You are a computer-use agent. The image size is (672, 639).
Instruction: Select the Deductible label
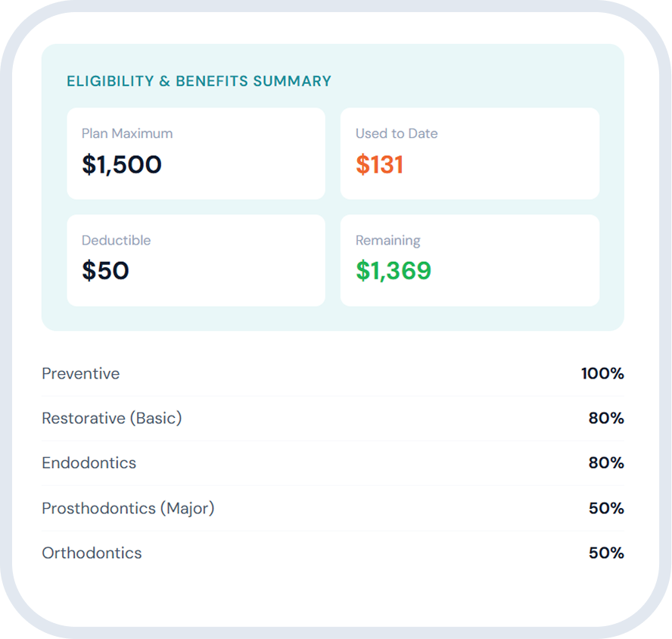pos(117,240)
